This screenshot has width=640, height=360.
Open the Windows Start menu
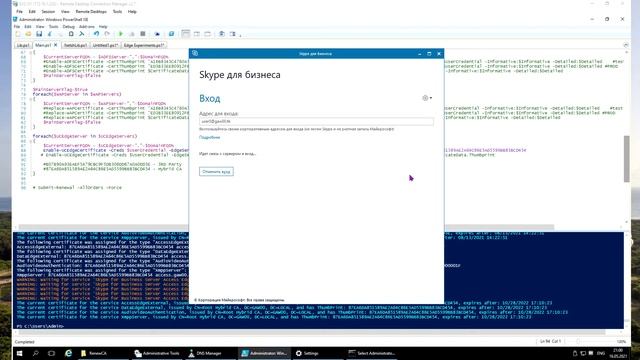(19, 353)
